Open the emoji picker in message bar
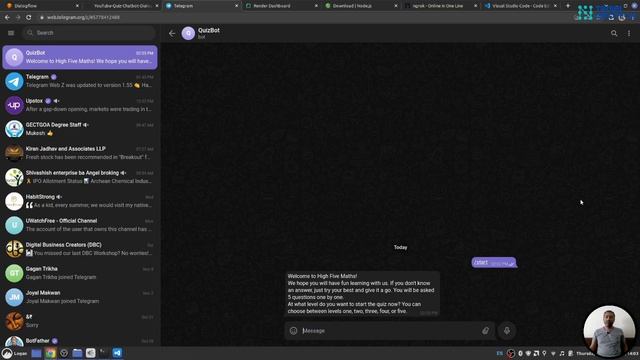 click(293, 331)
